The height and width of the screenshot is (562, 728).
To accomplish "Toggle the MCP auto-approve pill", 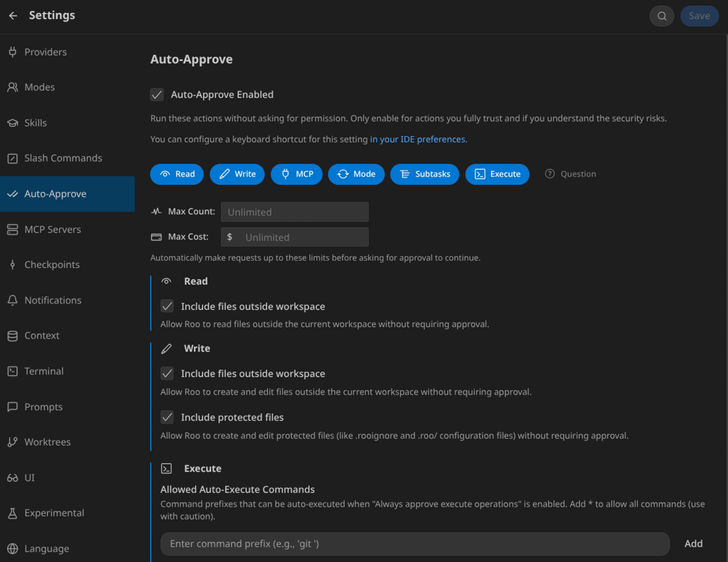I will click(297, 174).
